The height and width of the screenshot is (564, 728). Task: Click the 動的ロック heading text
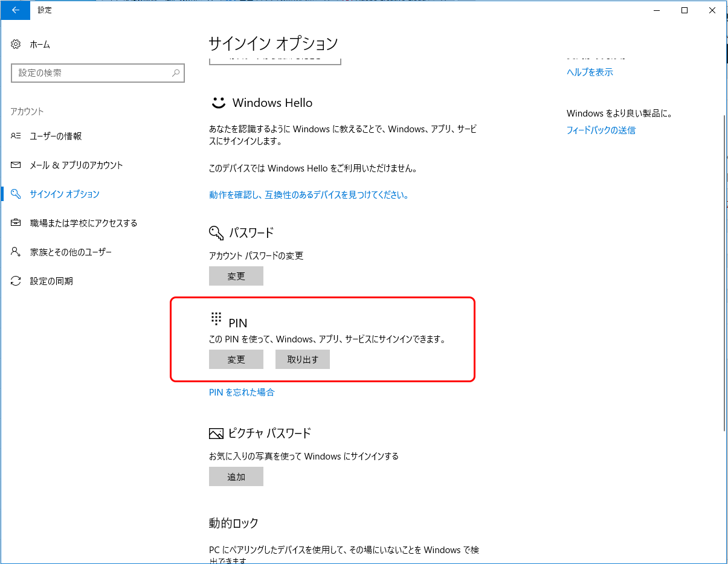coord(234,523)
